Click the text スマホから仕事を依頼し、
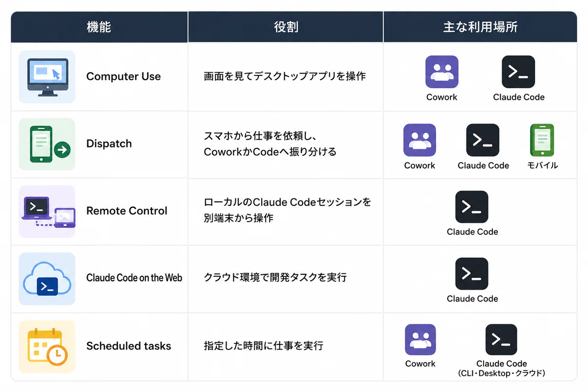The width and height of the screenshot is (588, 392). 259,136
